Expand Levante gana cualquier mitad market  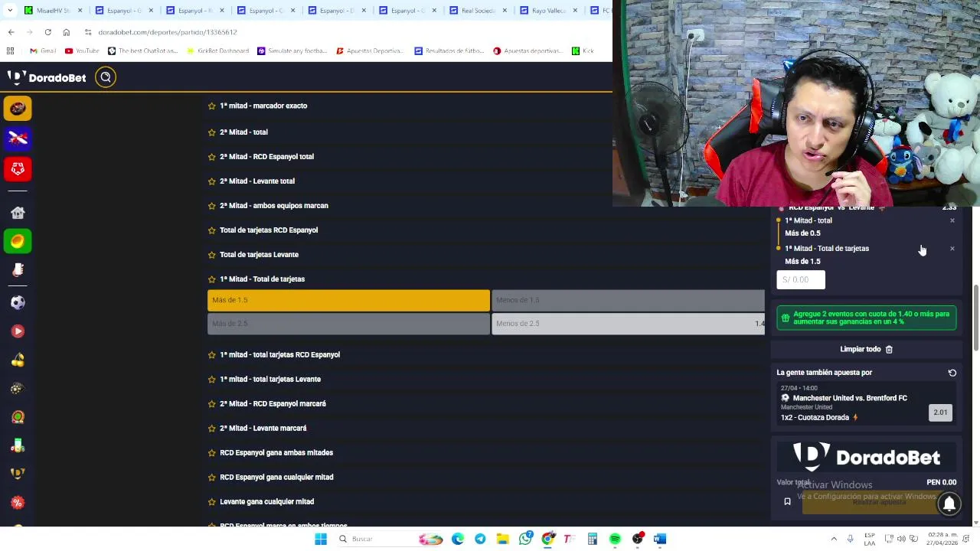point(486,502)
